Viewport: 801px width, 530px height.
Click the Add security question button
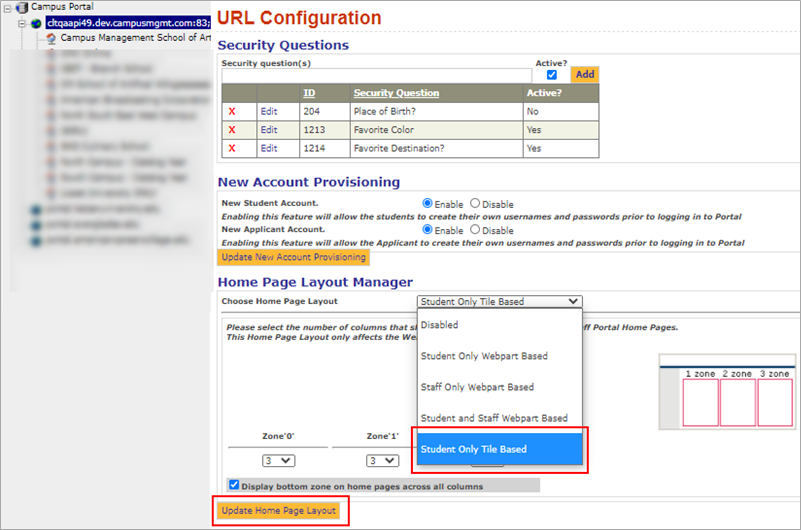(585, 75)
